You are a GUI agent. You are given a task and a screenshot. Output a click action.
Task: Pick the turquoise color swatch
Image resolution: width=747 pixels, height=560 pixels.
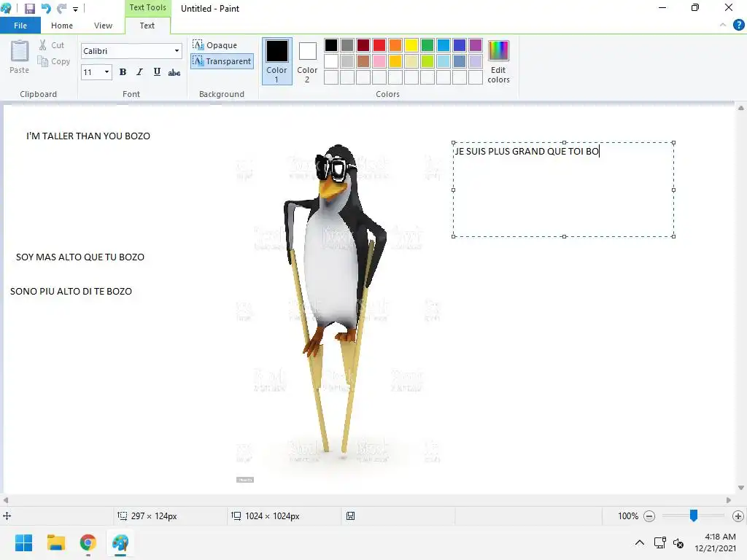click(444, 45)
